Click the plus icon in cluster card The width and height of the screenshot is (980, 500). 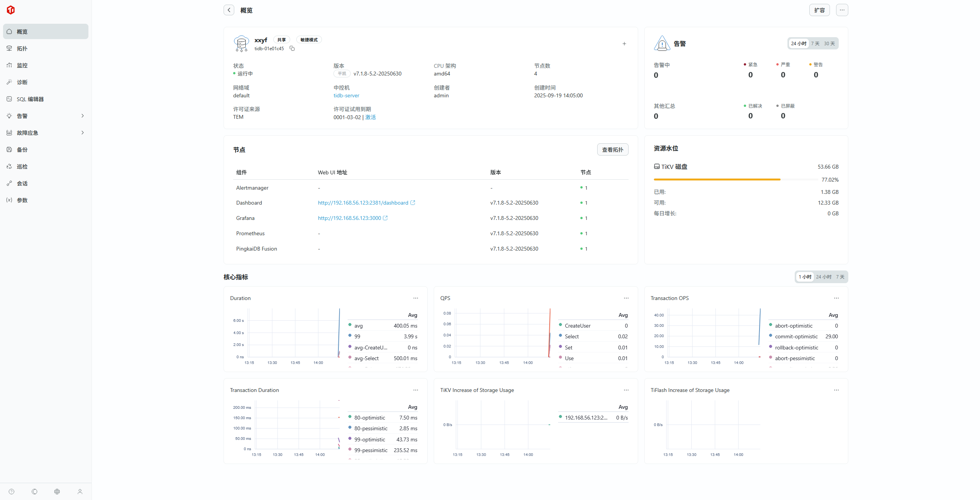[x=624, y=44]
